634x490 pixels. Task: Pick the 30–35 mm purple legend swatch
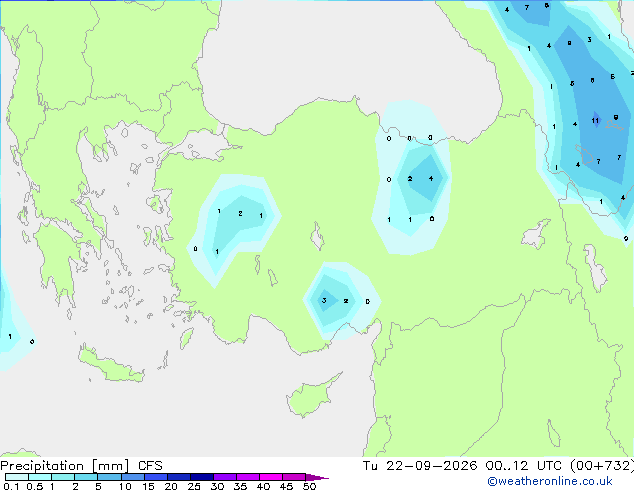point(225,477)
